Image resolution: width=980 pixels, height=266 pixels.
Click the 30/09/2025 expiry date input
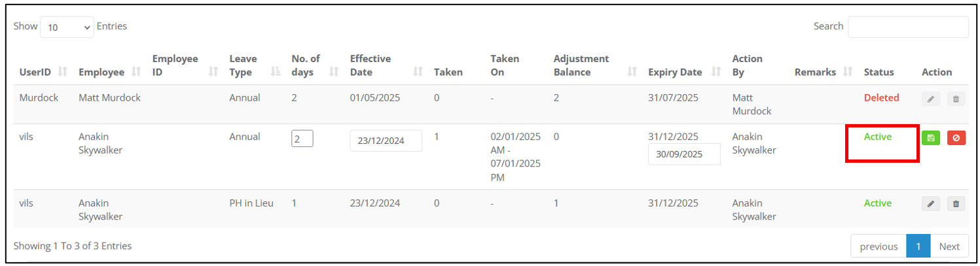[x=684, y=154]
